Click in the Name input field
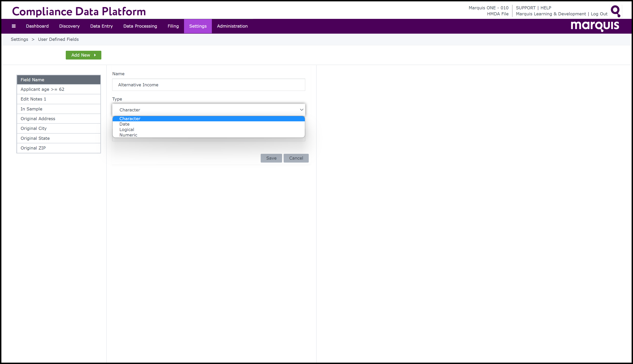The height and width of the screenshot is (364, 633). pos(209,85)
